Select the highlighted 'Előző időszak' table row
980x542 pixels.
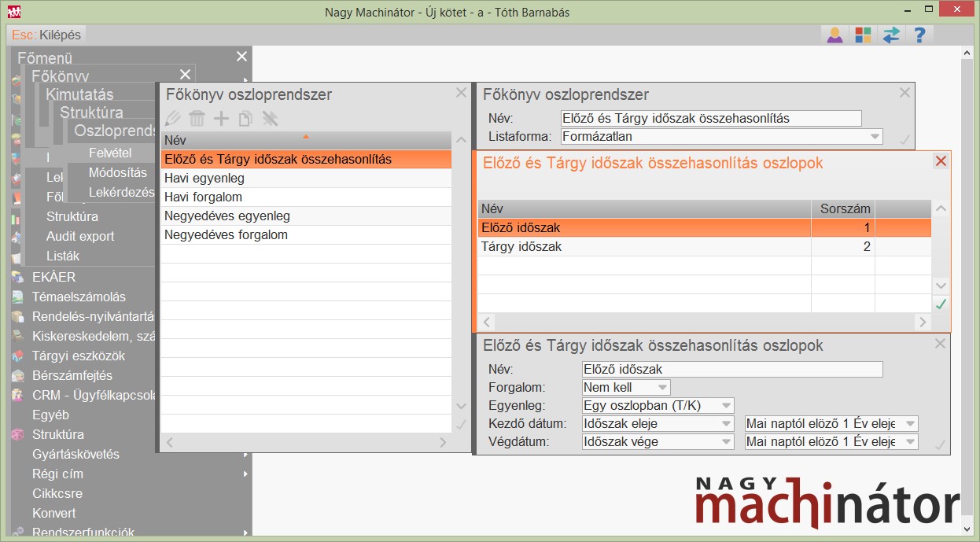704,227
